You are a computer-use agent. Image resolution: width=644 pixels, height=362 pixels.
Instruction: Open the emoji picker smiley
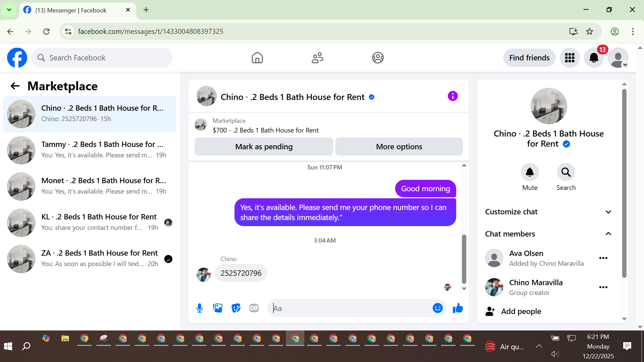pyautogui.click(x=438, y=308)
